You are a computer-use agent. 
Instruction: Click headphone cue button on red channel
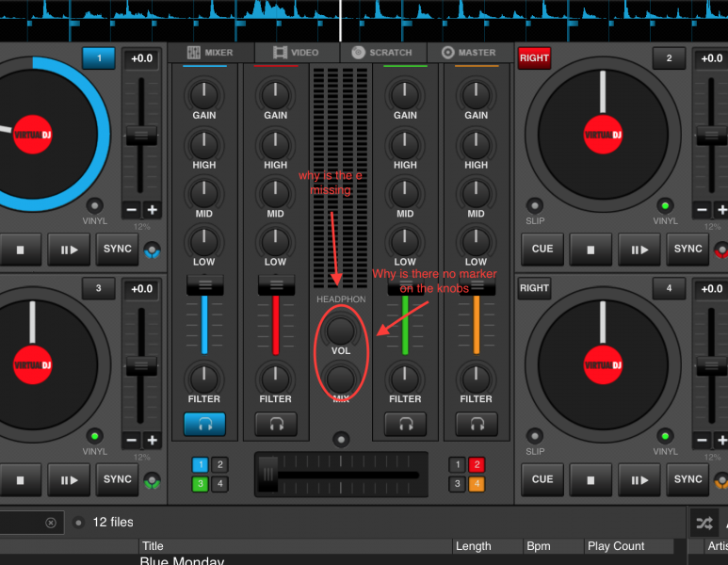[275, 425]
